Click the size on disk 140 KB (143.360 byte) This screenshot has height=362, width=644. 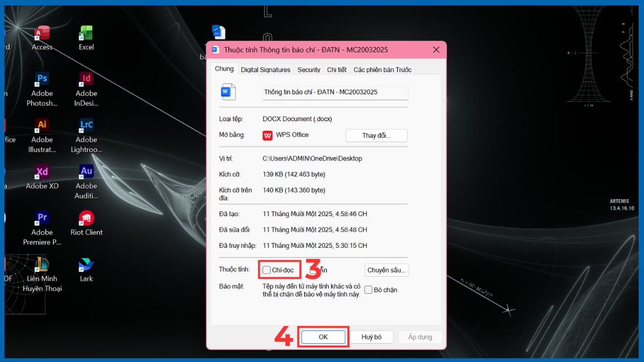pos(294,190)
